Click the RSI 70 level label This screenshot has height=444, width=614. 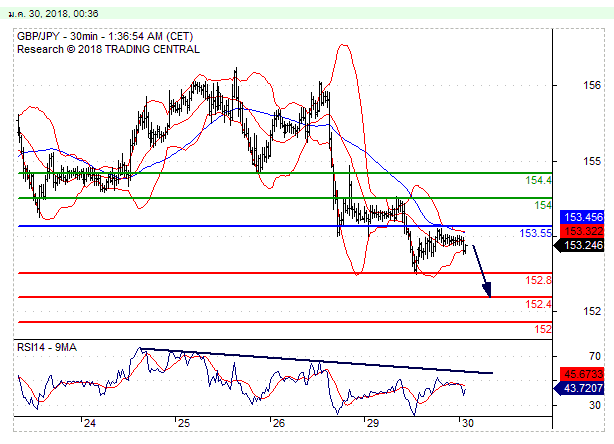point(594,356)
